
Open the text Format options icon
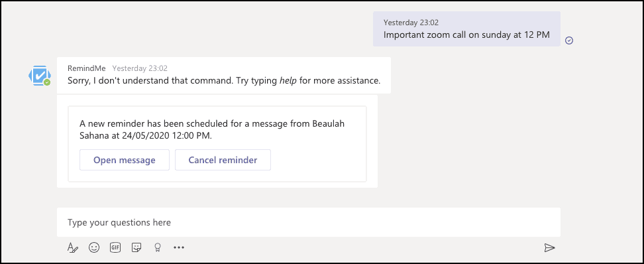pyautogui.click(x=73, y=247)
